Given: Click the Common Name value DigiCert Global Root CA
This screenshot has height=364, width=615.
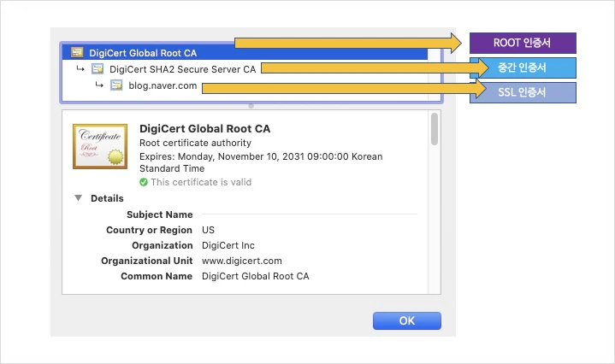Looking at the screenshot, I should pos(256,276).
